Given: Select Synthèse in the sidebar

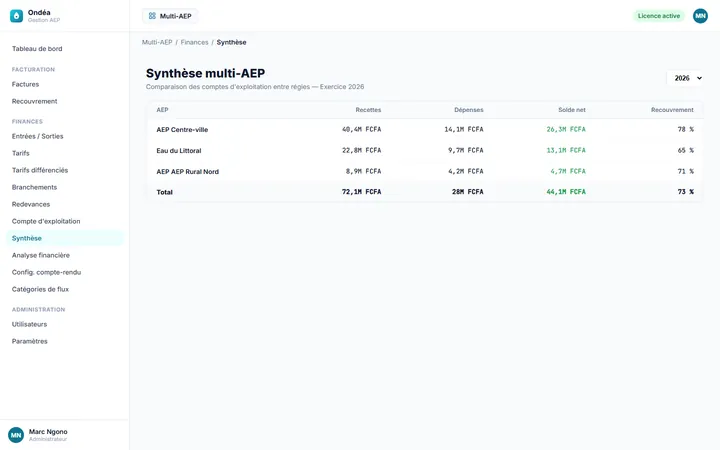Looking at the screenshot, I should pos(65,238).
